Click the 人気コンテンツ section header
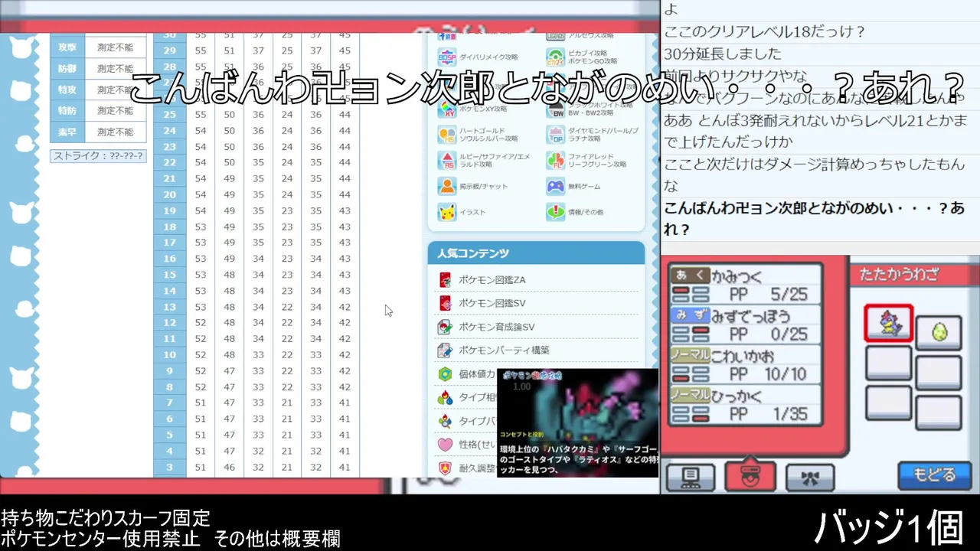The height and width of the screenshot is (551, 980). pyautogui.click(x=536, y=253)
